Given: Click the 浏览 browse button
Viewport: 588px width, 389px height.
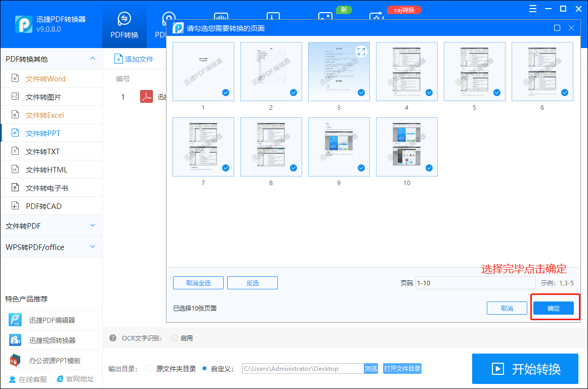Looking at the screenshot, I should click(371, 368).
